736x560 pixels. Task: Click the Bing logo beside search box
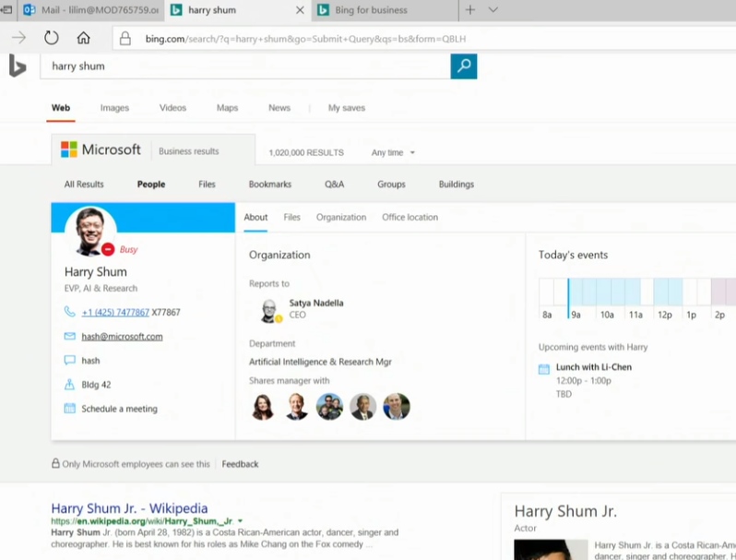tap(18, 66)
